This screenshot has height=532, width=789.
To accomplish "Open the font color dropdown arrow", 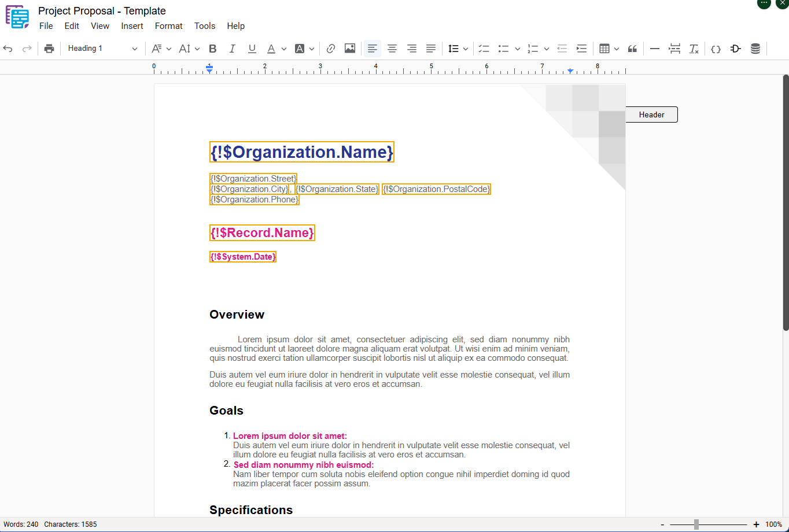I will 284,49.
